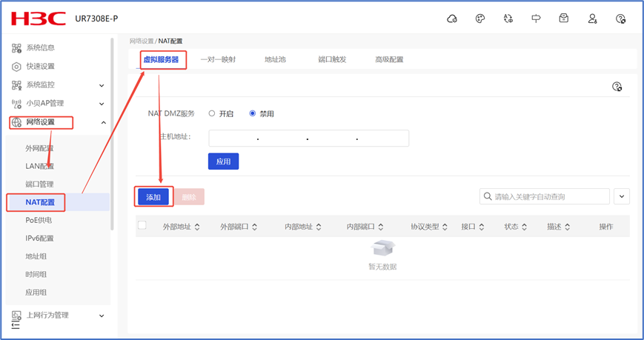The height and width of the screenshot is (340, 644).
Task: Tick the select-all checkbox in table header
Action: tap(142, 226)
